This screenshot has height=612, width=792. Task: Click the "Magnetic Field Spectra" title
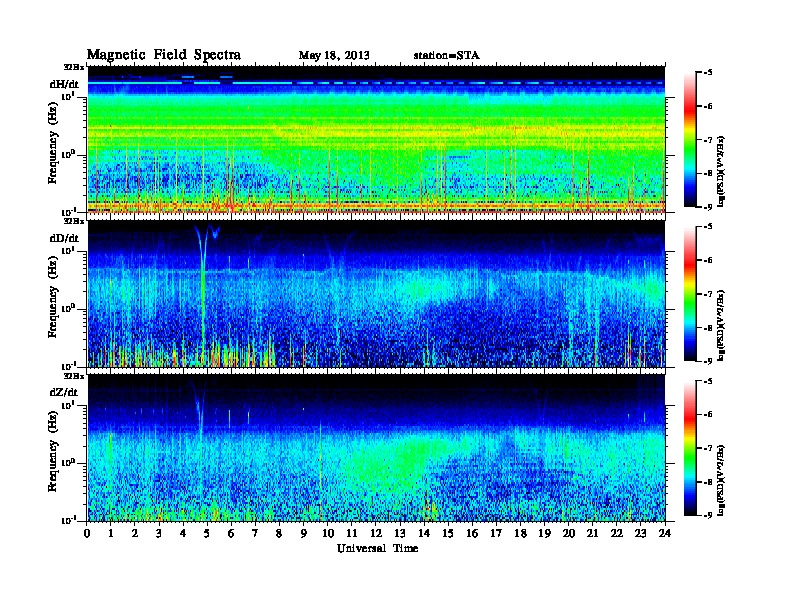point(164,55)
